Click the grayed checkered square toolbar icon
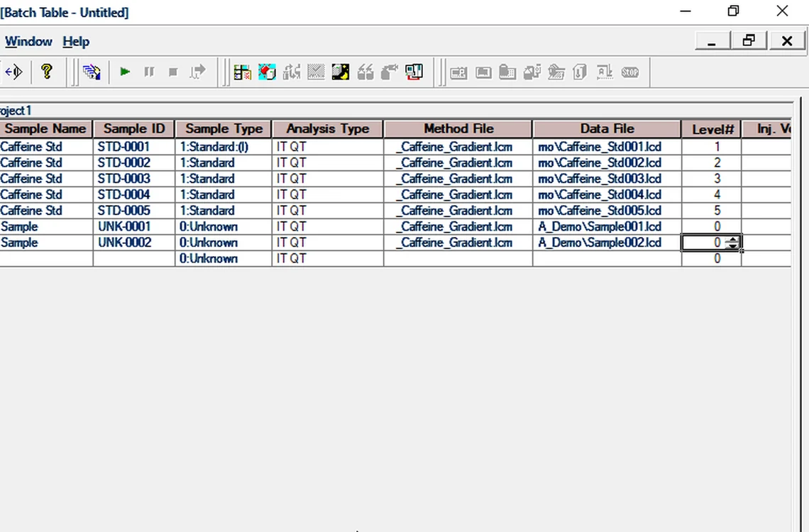809x532 pixels. [x=316, y=72]
